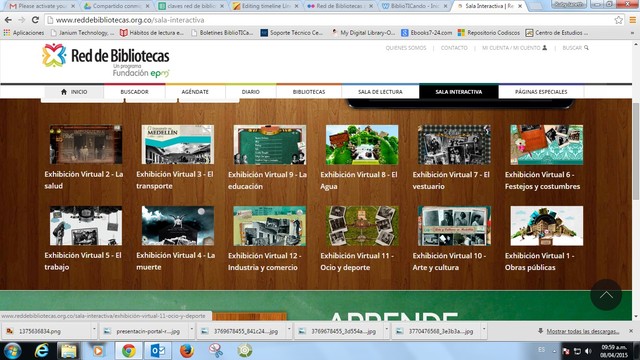This screenshot has width=640, height=360.
Task: Open thumbnail of Exhibición Virtual 12 Industria
Action: (270, 226)
